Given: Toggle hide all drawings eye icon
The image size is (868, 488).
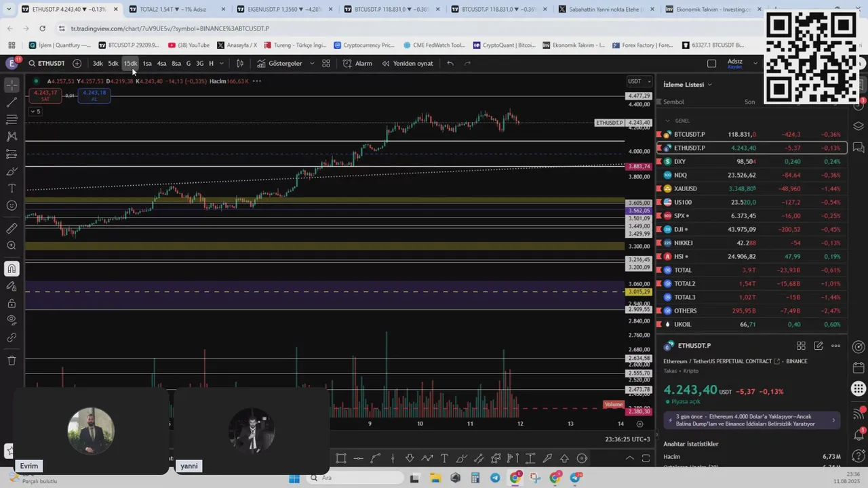Looking at the screenshot, I should [12, 320].
